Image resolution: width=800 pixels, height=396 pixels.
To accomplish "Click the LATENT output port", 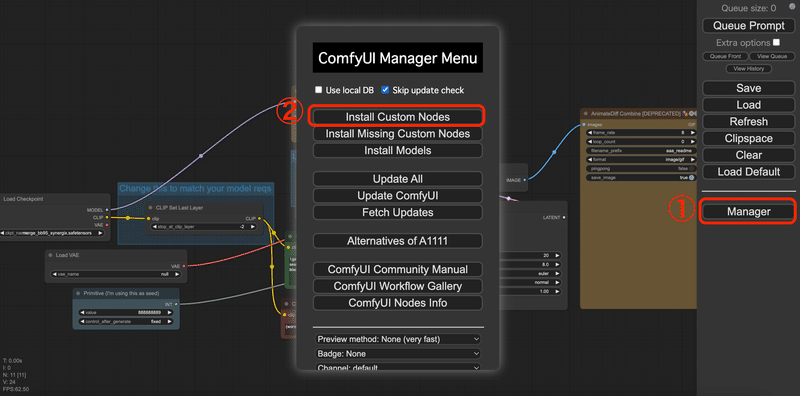I will point(564,217).
